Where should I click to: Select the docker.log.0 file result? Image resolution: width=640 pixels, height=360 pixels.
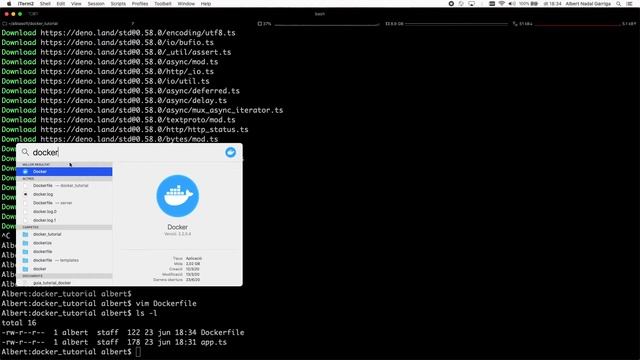pos(64,211)
